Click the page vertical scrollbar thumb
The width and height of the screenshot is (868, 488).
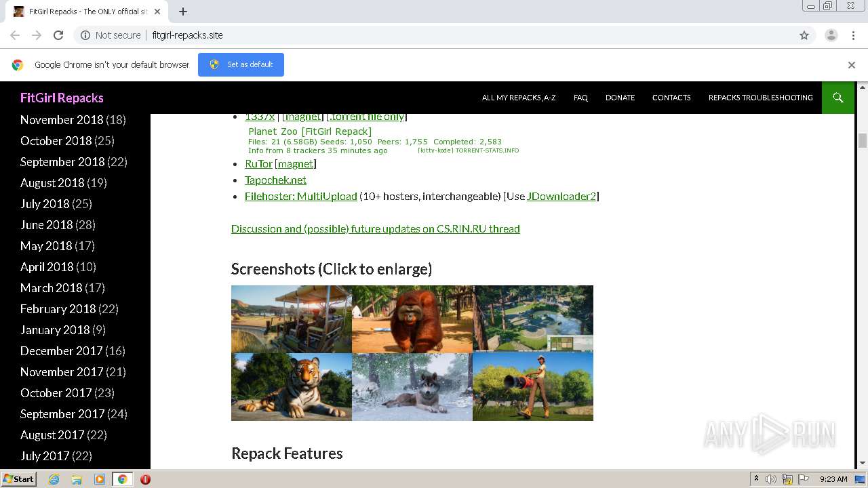point(863,140)
